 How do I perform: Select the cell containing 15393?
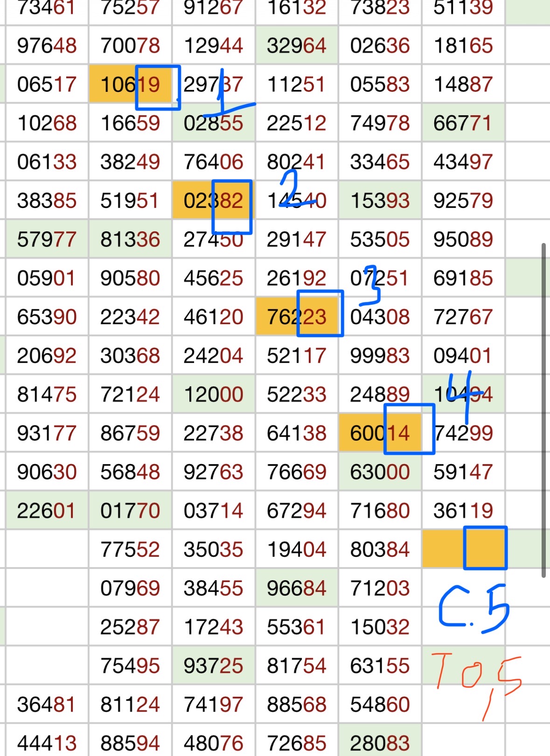380,201
